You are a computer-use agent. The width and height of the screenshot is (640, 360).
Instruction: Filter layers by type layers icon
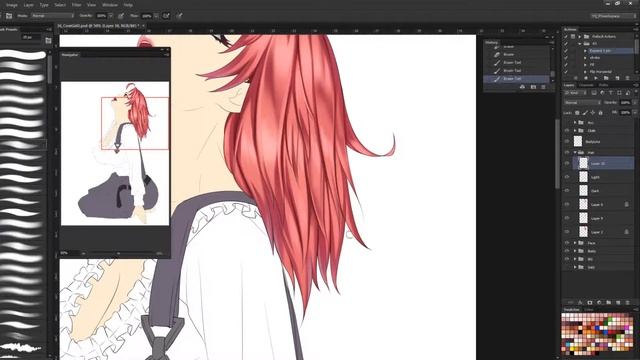[x=611, y=93]
